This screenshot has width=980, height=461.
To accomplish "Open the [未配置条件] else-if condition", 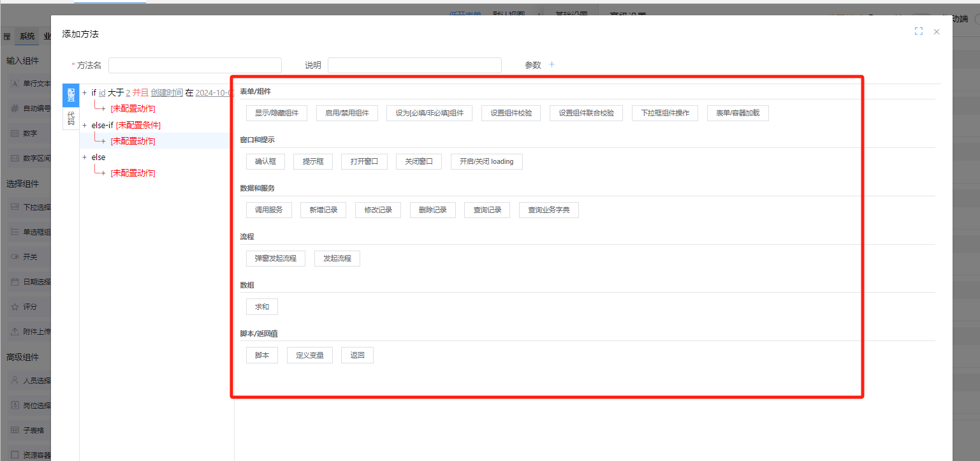I will click(x=138, y=126).
